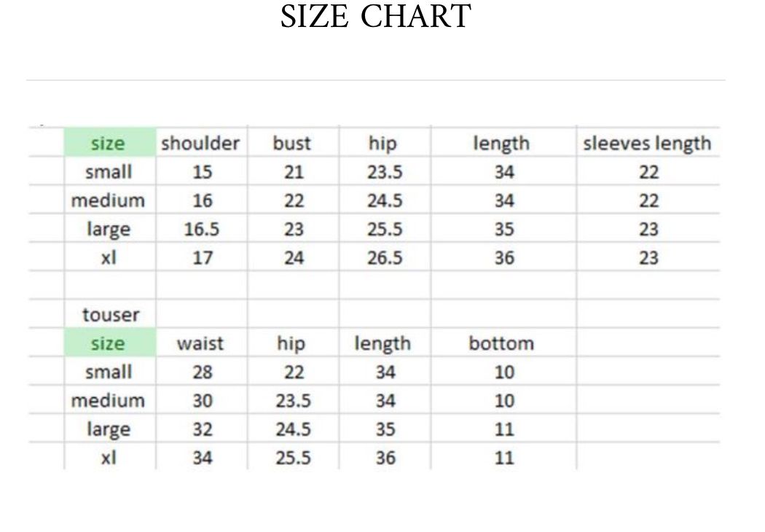Select the green size header below touser
The height and width of the screenshot is (532, 765).
(108, 343)
